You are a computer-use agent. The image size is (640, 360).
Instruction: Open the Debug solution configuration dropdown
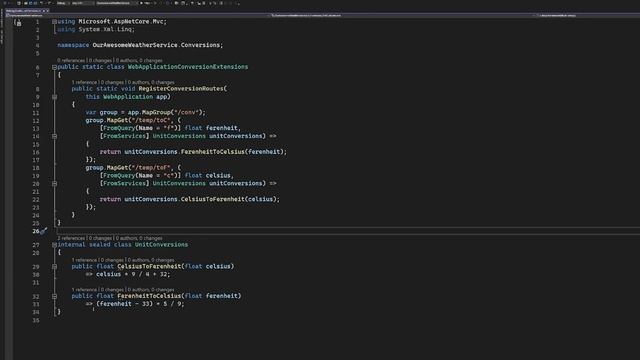click(x=62, y=3)
